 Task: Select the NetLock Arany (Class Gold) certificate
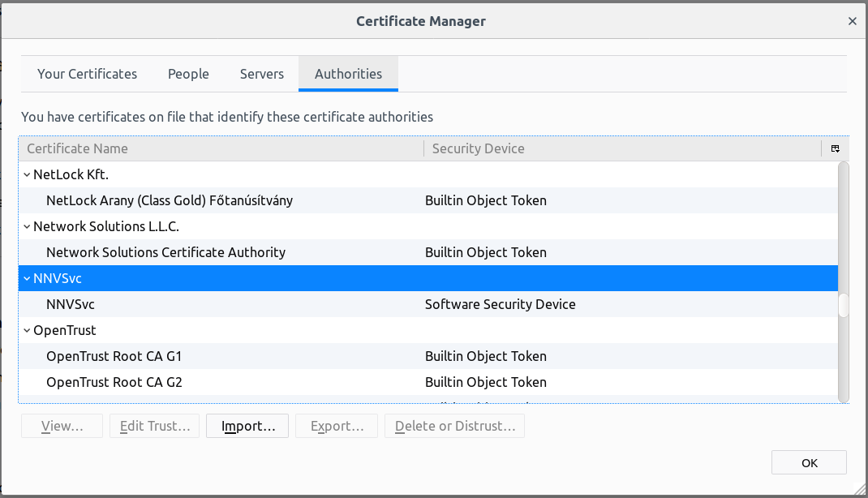pyautogui.click(x=170, y=200)
